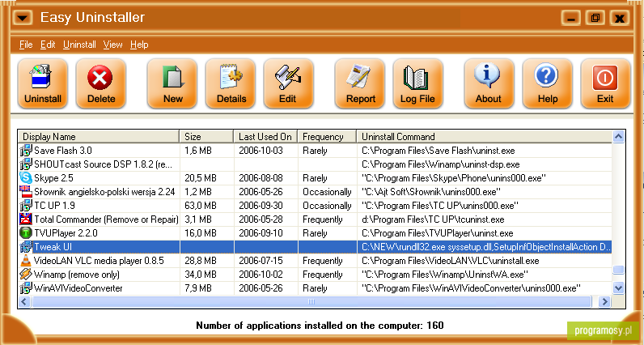Click the vertical scrollbar thumb
Viewport: 644px width, 345px height.
(x=619, y=270)
